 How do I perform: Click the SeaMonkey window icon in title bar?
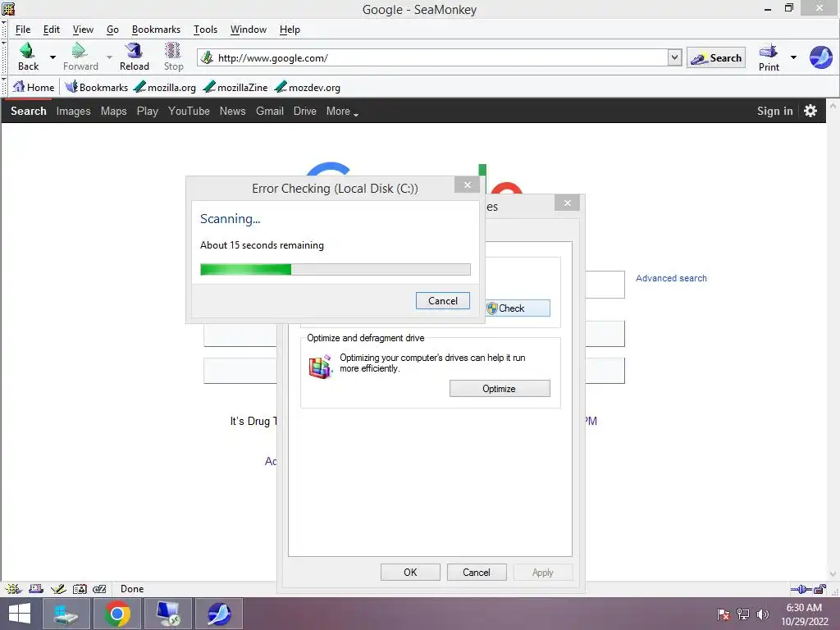[8, 8]
